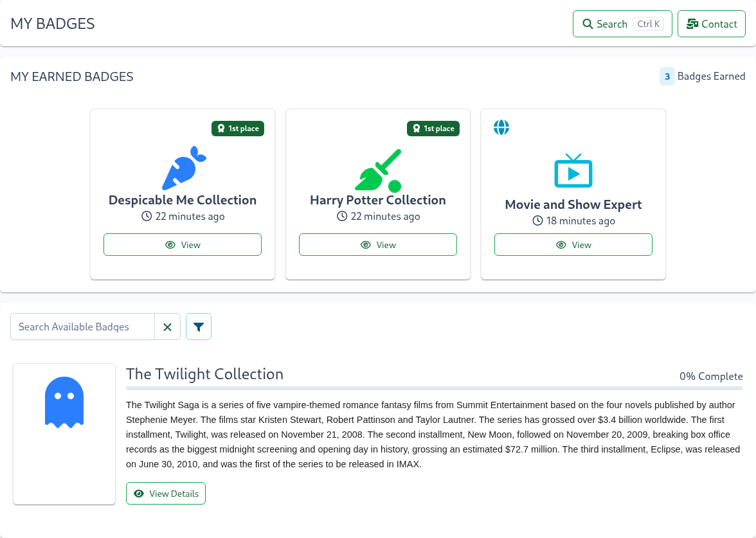Image resolution: width=756 pixels, height=538 pixels.
Task: Click The Twilight Collection title
Action: pyautogui.click(x=204, y=374)
